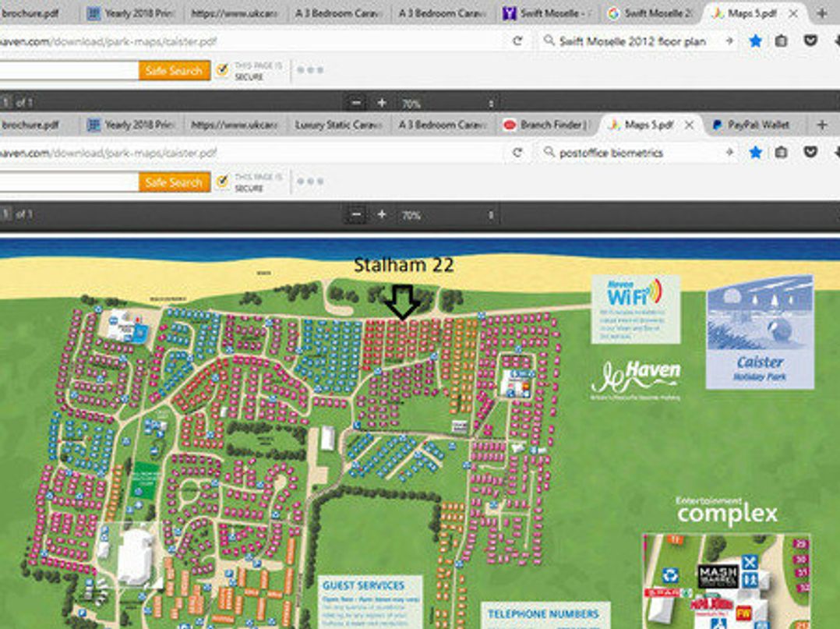This screenshot has width=840, height=629.
Task: Zoom out the PDF with the minus icon
Action: (356, 215)
